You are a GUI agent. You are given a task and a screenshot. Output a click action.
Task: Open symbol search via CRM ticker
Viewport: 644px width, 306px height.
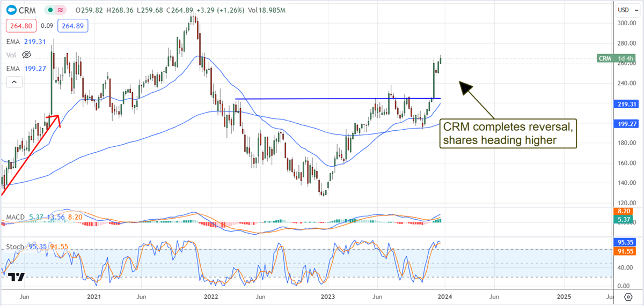pyautogui.click(x=27, y=10)
